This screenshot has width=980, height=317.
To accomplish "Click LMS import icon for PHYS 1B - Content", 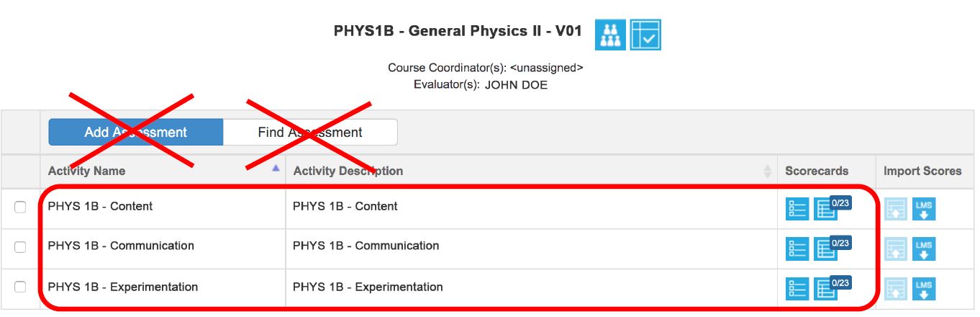I will click(924, 209).
